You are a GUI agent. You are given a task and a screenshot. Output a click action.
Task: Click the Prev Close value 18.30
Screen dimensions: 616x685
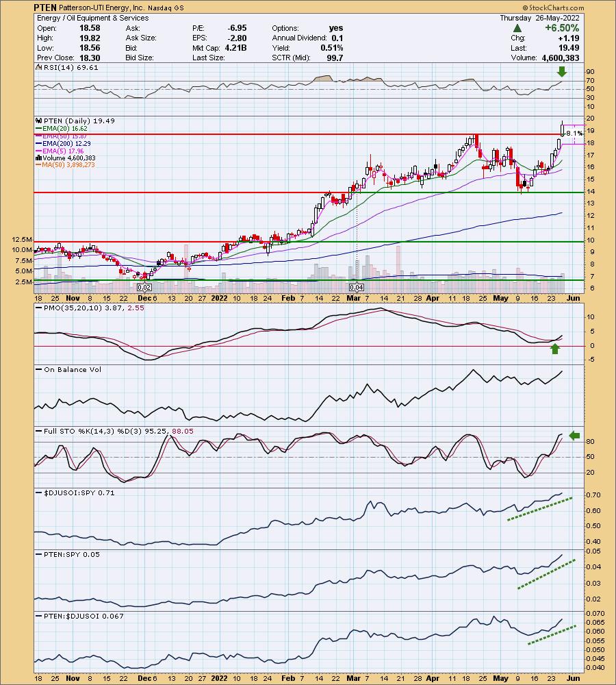point(90,58)
